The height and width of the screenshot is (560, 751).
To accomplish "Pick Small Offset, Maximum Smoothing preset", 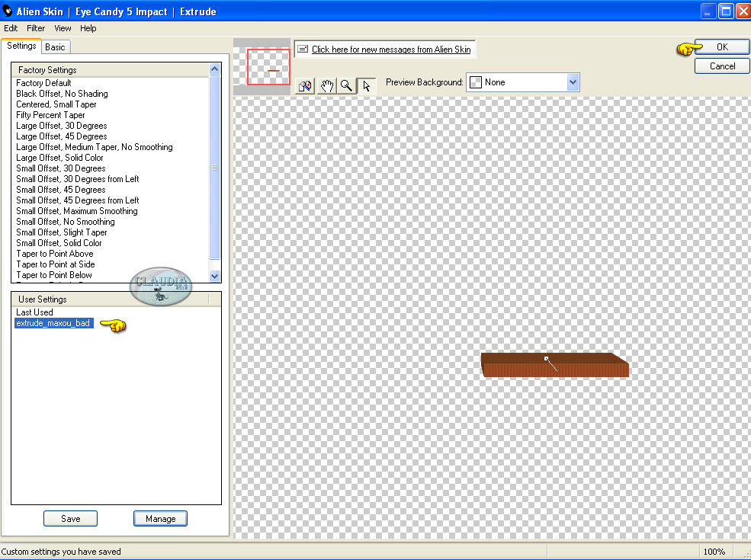I will 77,211.
